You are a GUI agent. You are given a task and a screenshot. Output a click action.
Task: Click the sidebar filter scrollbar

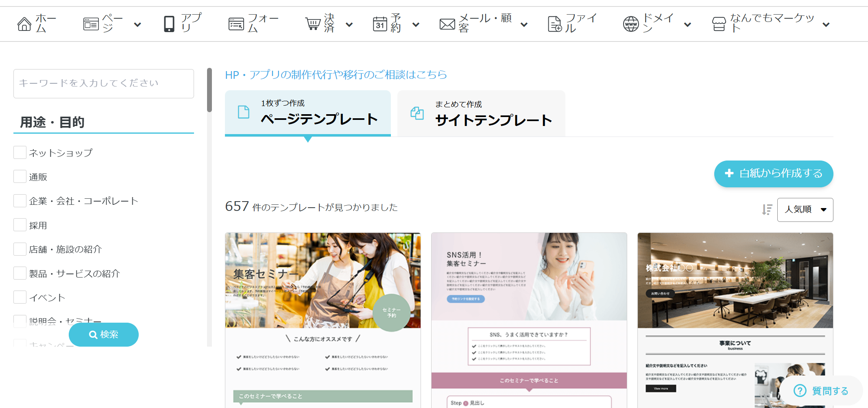209,90
